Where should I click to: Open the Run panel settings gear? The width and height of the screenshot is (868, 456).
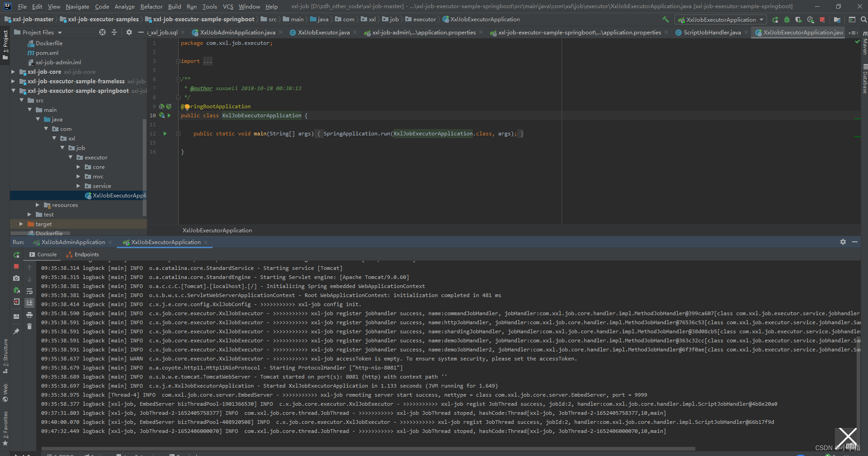pyautogui.click(x=843, y=242)
